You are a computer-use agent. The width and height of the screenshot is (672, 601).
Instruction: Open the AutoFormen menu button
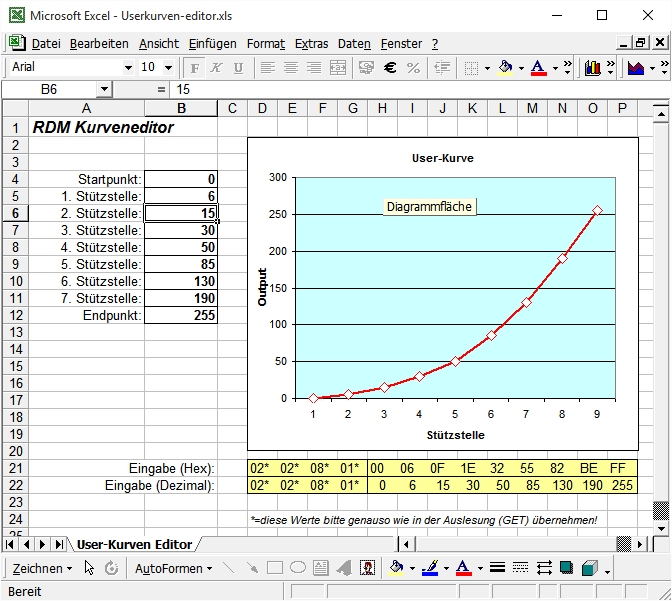(x=173, y=568)
